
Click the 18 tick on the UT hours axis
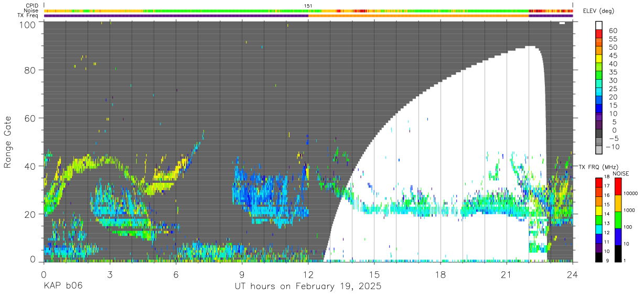tap(441, 274)
